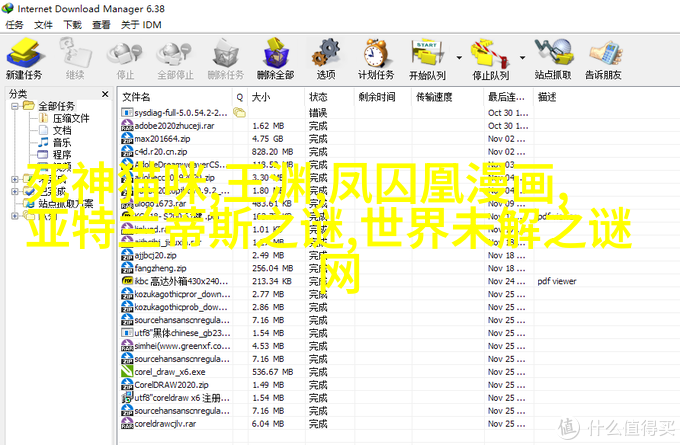Viewport: 680px width, 445px height.
Task: Click the 536.67 MB size cell
Action: coord(272,372)
